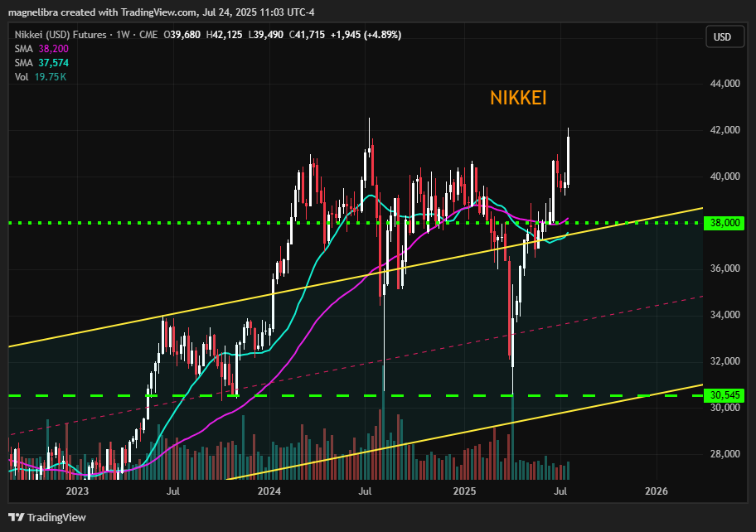Click the high value H42,125
Screen dimensions: 756x532
(224, 35)
